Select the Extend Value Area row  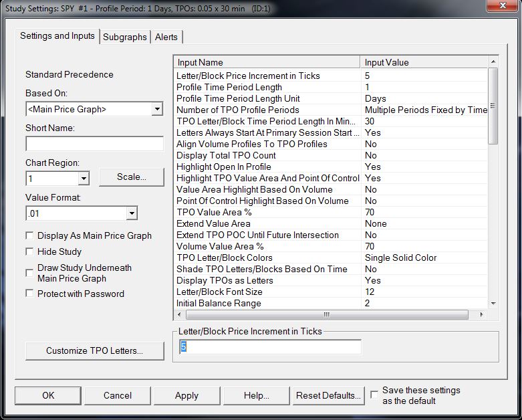pyautogui.click(x=332, y=223)
